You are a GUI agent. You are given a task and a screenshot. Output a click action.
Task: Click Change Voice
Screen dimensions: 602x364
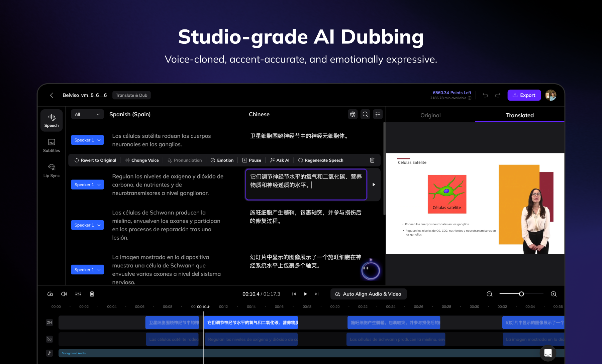click(142, 160)
